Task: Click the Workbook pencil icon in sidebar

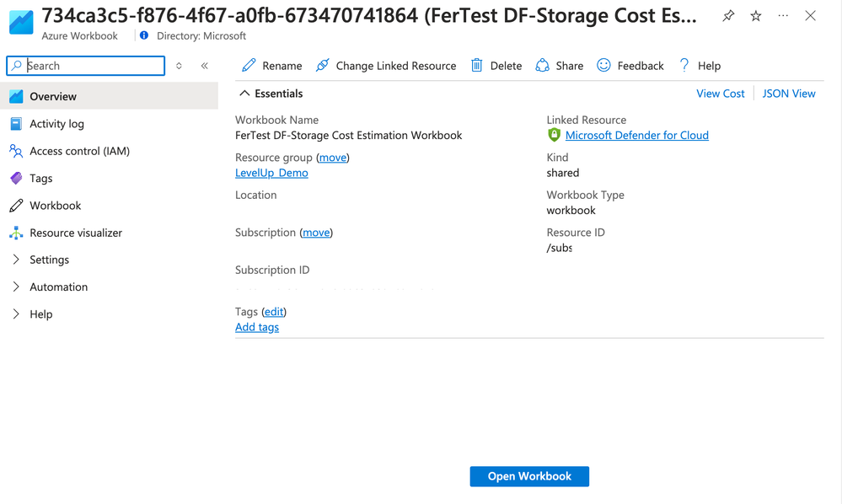Action: 16,206
